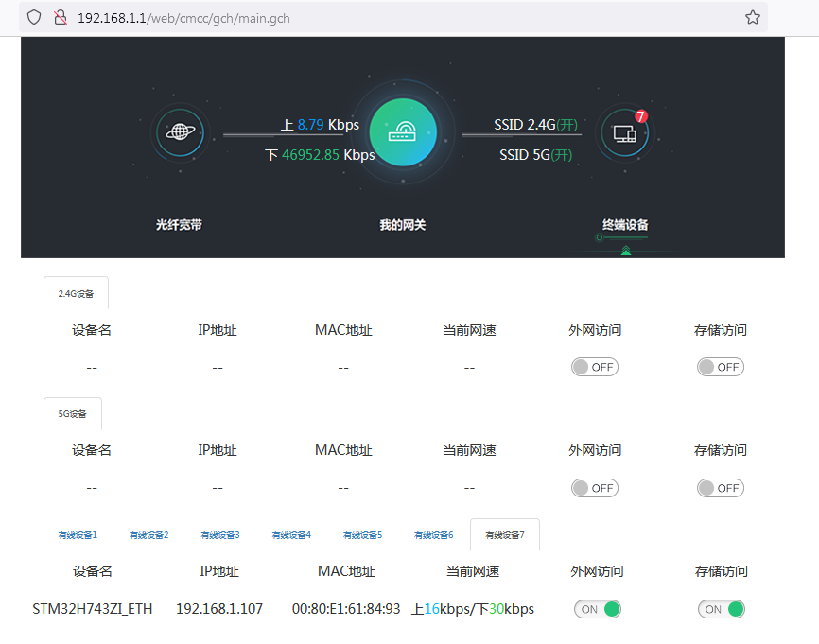This screenshot has height=644, width=819.
Task: Click the 2.4G设备 tab
Action: pos(75,293)
